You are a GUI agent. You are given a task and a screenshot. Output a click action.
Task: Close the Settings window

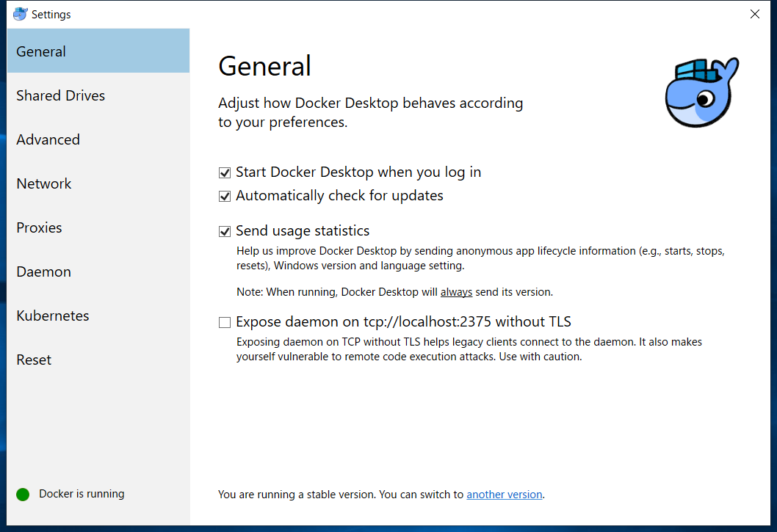click(x=754, y=14)
